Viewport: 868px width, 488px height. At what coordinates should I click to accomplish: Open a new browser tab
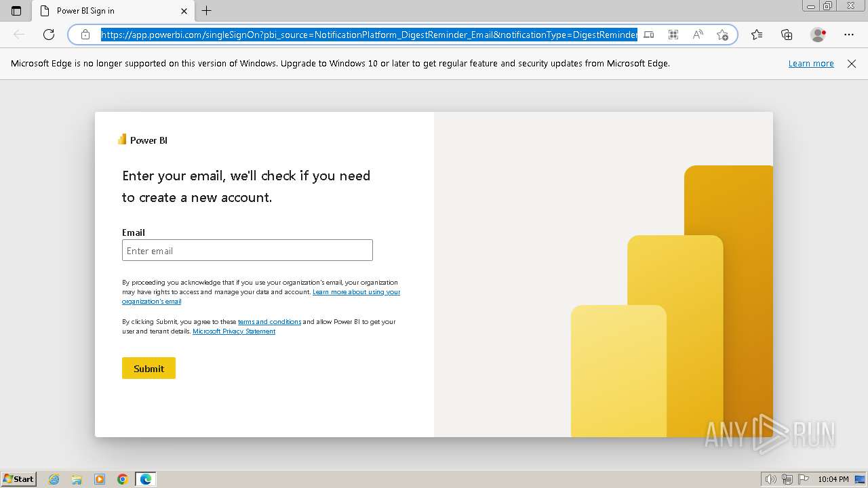click(207, 11)
